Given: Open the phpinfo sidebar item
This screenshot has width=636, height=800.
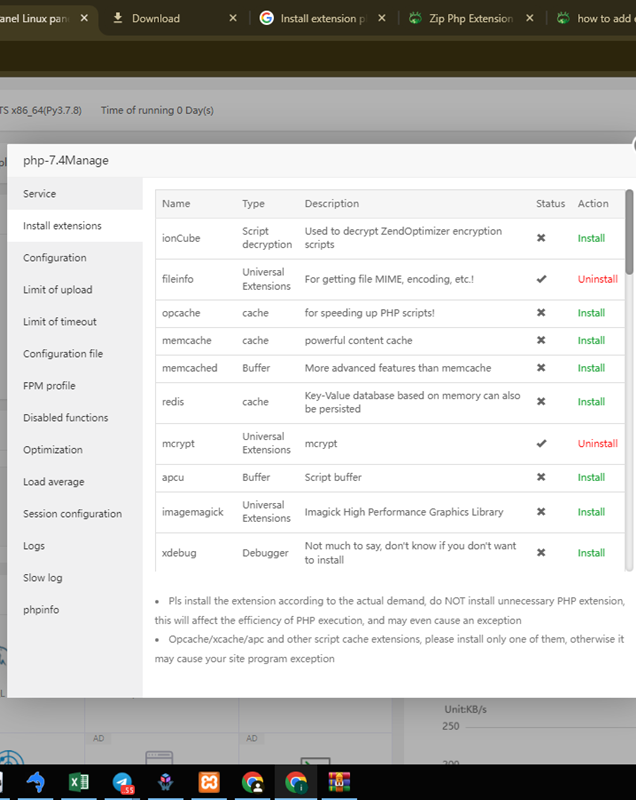Looking at the screenshot, I should point(41,610).
